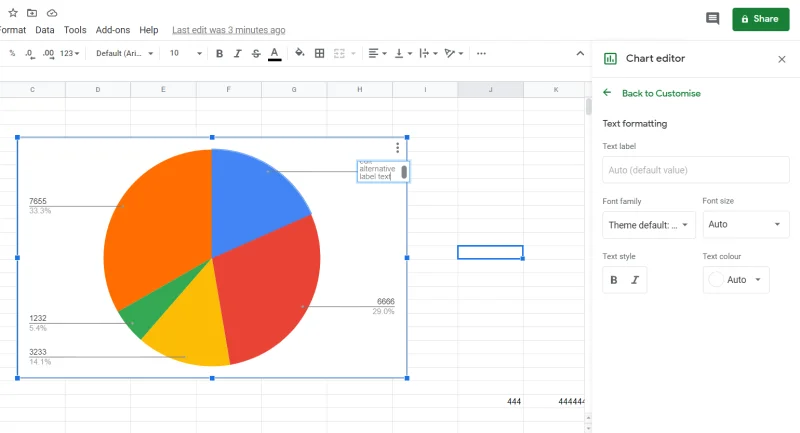The width and height of the screenshot is (800, 433).
Task: Open the Format menu
Action: 13,30
